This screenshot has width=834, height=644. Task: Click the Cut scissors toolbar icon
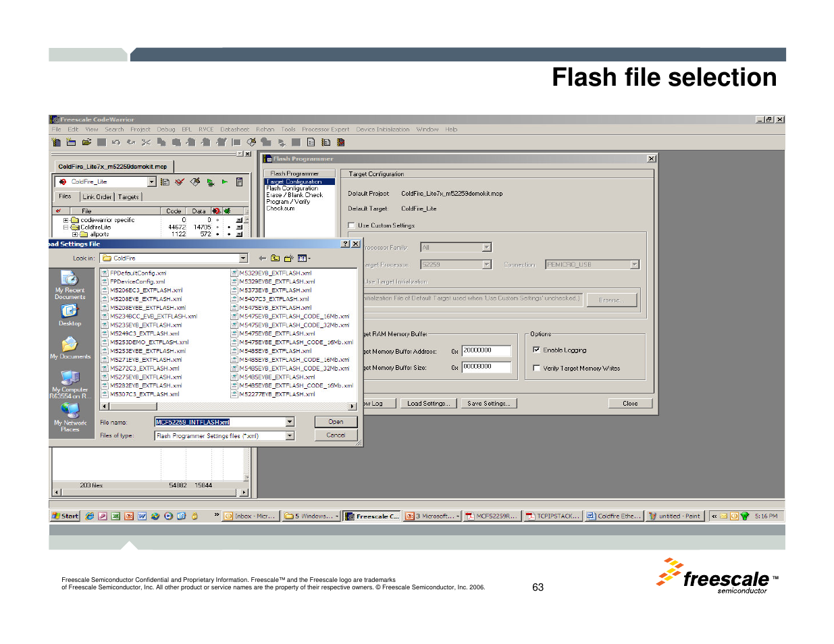click(x=146, y=142)
